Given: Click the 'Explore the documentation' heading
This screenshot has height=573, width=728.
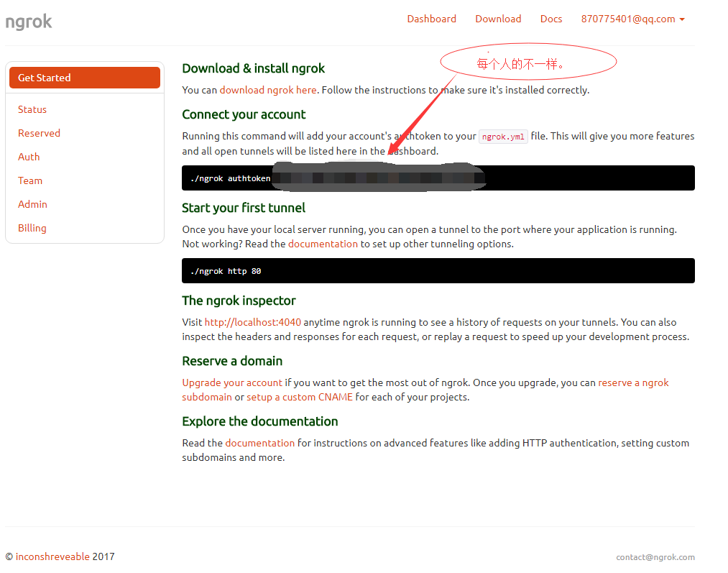Looking at the screenshot, I should coord(260,421).
